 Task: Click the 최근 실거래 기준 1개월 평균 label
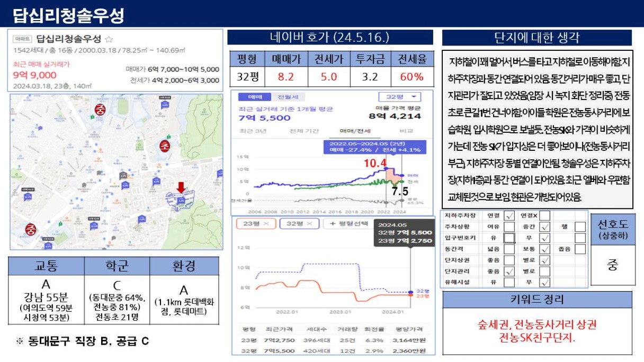(x=287, y=109)
